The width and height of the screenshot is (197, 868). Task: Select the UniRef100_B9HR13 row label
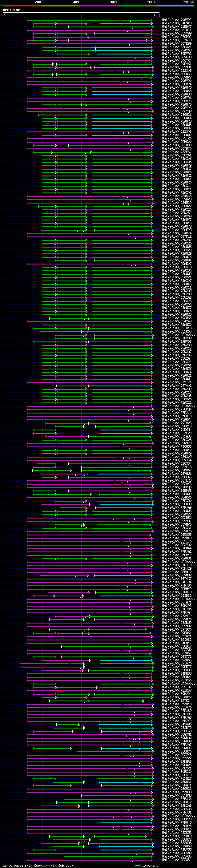(177, 426)
